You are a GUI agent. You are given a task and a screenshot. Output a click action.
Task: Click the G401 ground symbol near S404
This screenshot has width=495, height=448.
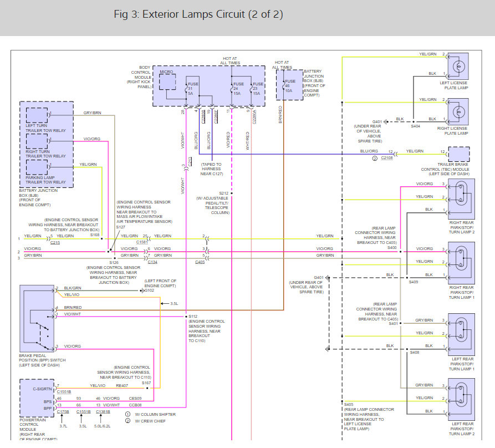[386, 121]
